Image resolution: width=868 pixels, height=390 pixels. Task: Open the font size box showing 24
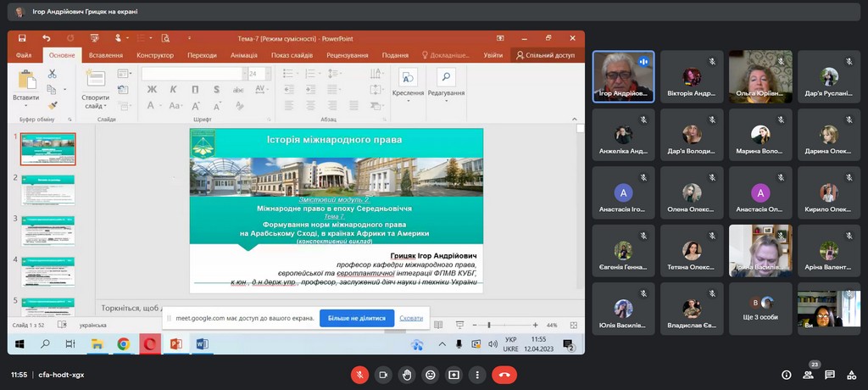[x=253, y=74]
